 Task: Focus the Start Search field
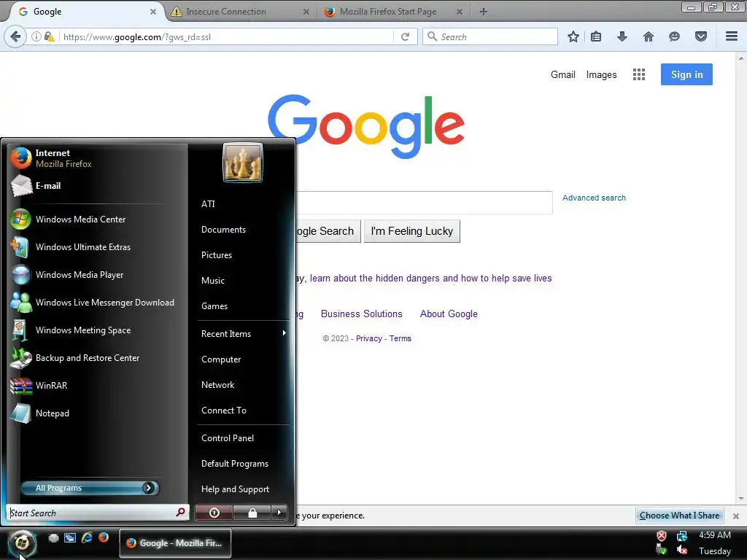point(98,513)
